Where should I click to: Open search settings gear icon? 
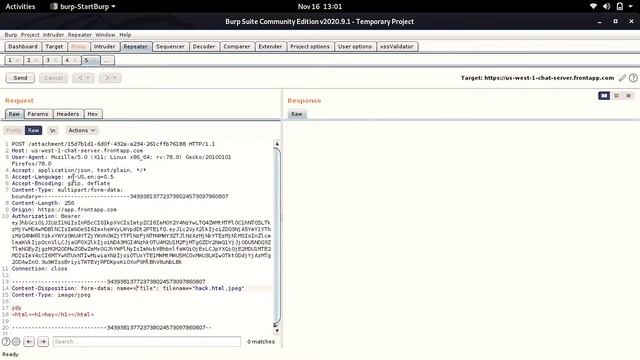click(16, 342)
